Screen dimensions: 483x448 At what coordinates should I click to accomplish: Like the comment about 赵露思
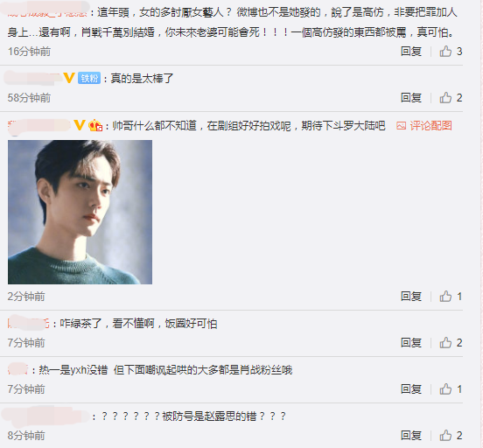(x=451, y=436)
